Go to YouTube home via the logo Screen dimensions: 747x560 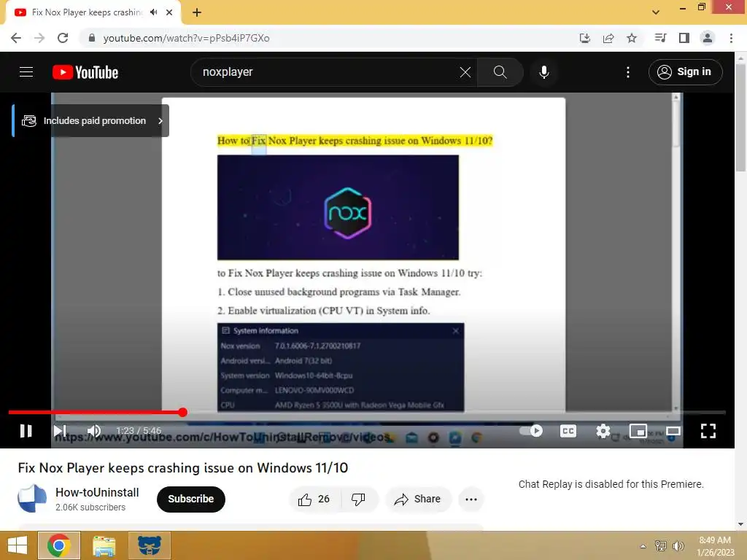(85, 72)
